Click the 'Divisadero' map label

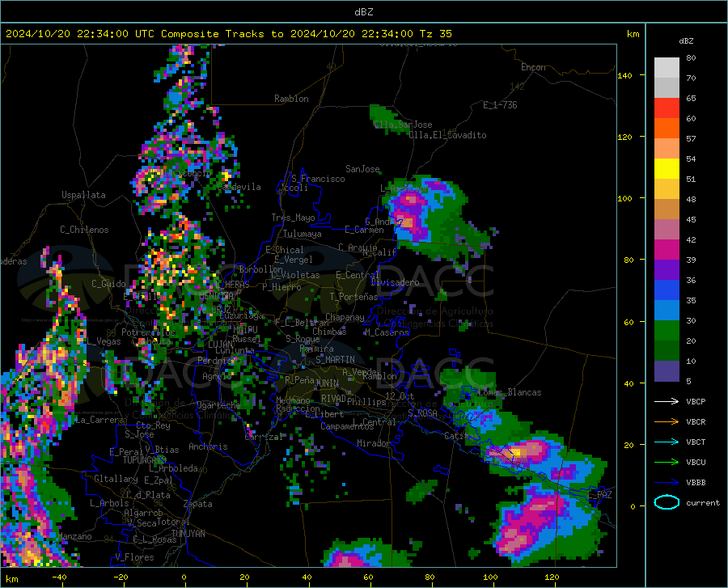coord(395,282)
